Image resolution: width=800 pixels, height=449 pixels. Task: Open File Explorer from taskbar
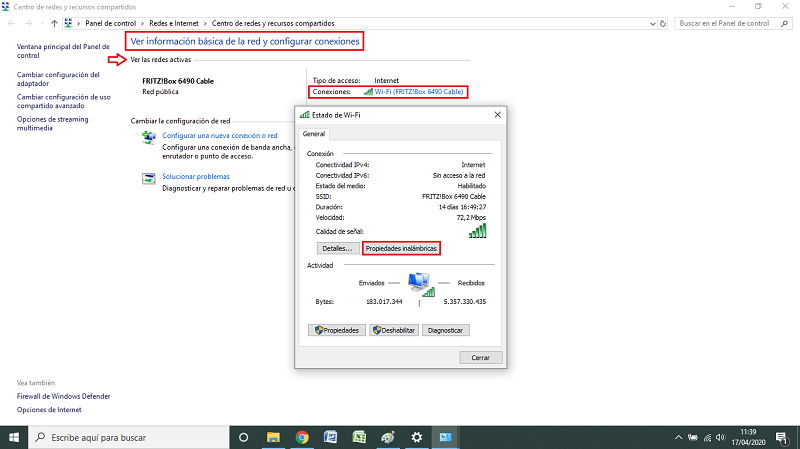(x=273, y=438)
